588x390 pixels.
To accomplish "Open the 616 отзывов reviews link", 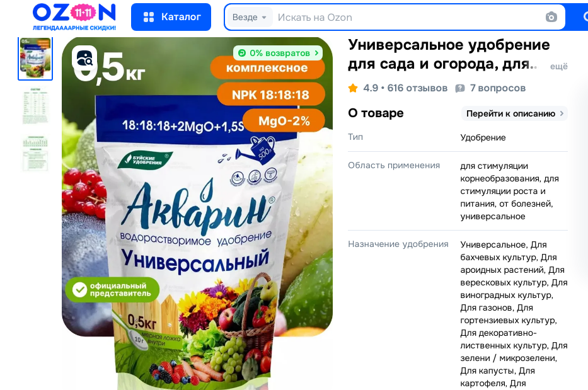I will coord(417,88).
